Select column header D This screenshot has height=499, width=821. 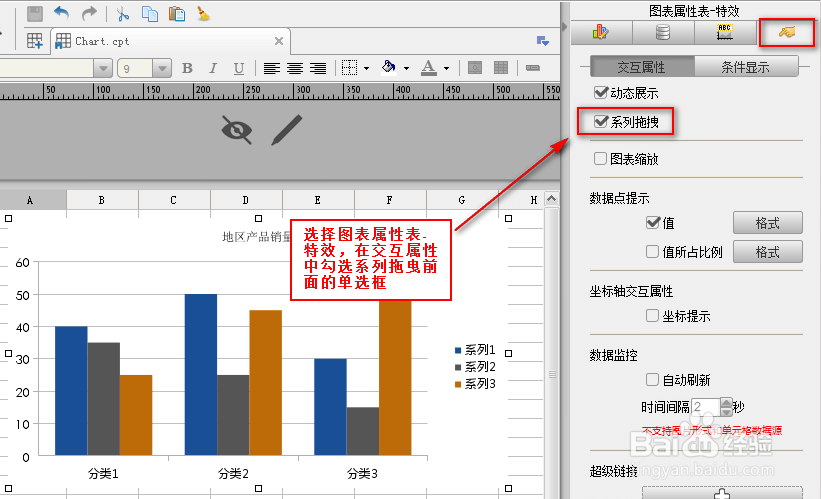[x=246, y=200]
